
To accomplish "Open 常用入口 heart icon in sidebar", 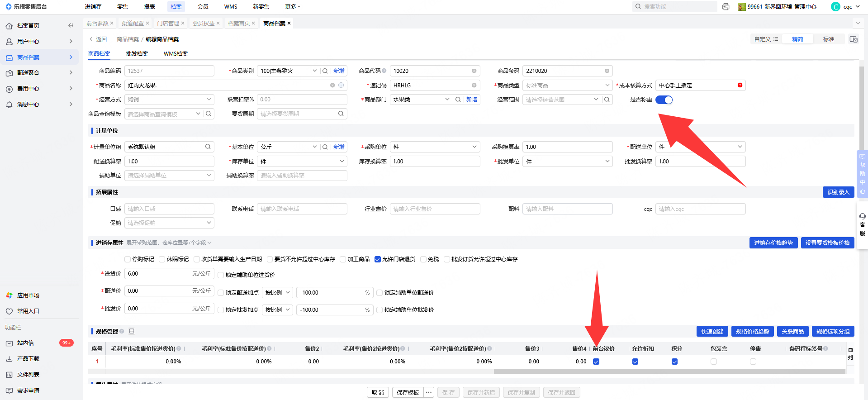I will tap(9, 311).
